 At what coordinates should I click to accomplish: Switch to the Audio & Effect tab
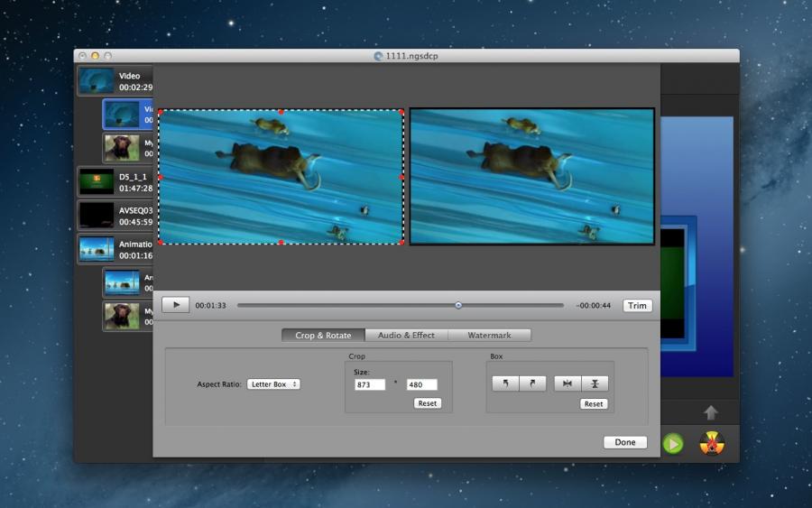tap(406, 335)
